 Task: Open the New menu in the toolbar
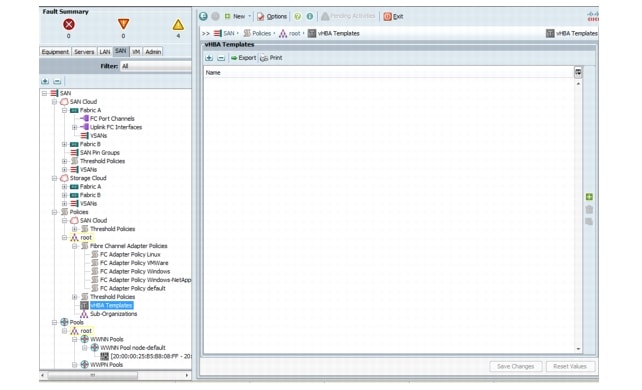pos(237,16)
